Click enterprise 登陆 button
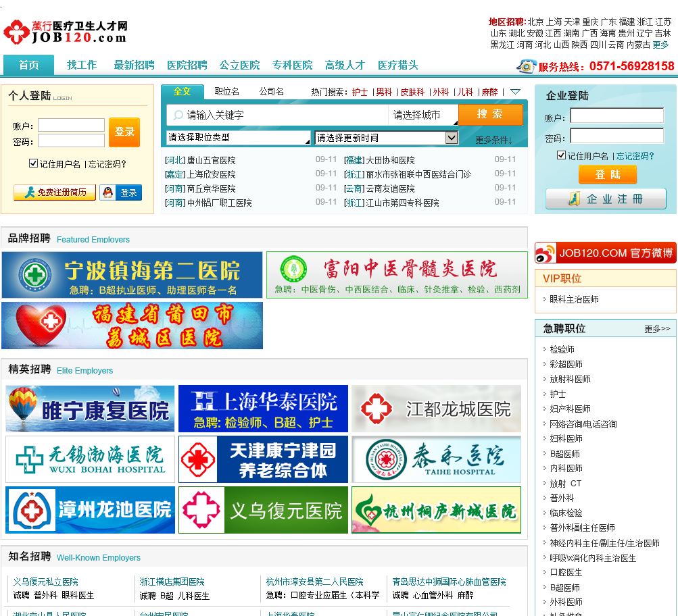Screen dimensions: 678x616 (608, 174)
